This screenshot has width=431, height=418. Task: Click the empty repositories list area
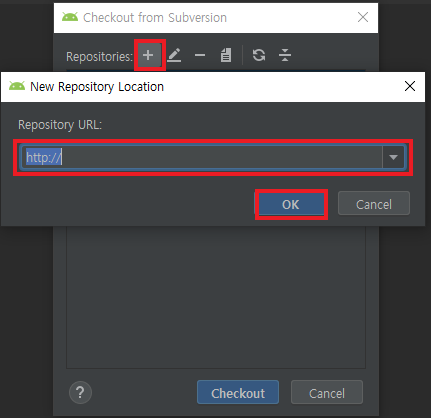(x=216, y=297)
